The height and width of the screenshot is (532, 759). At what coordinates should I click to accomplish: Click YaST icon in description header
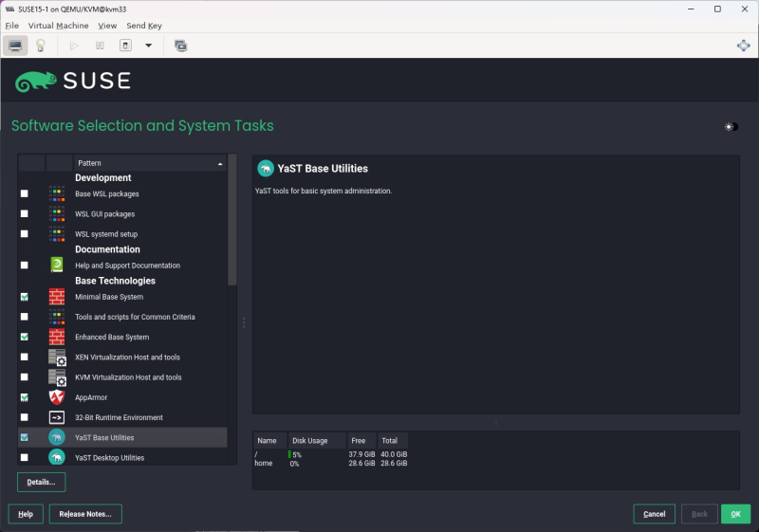tap(266, 168)
